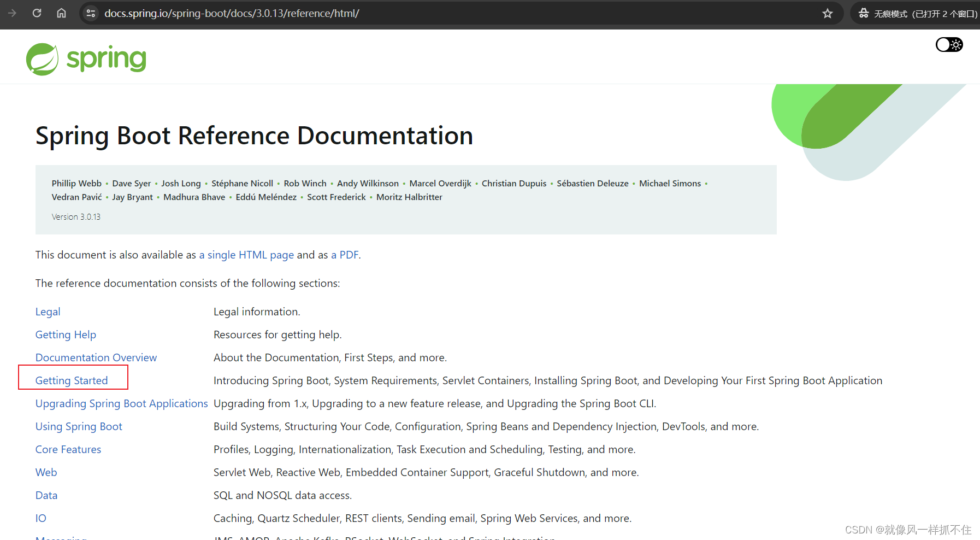Go to the browser home page icon
Viewport: 980px width, 540px height.
click(x=61, y=13)
